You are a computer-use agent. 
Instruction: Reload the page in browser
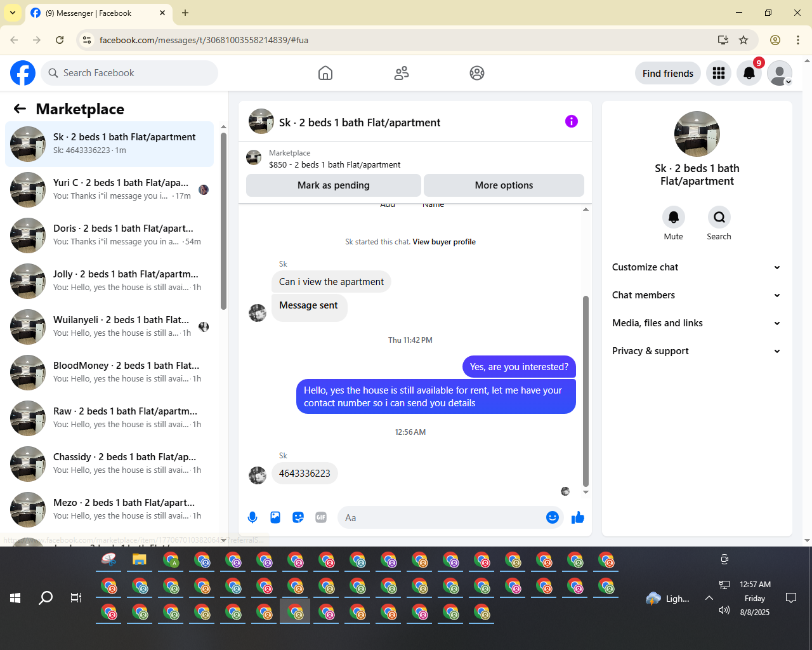60,40
